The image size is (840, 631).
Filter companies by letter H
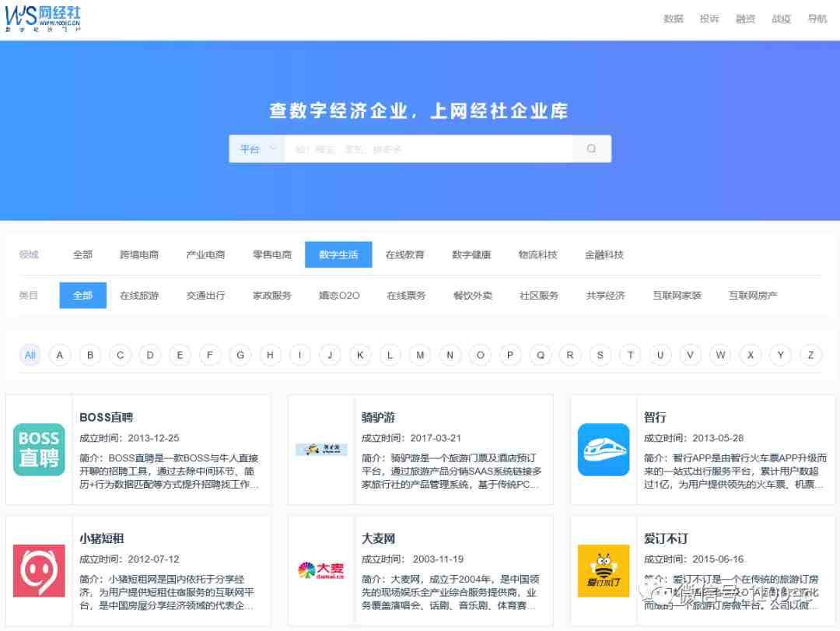coord(270,355)
